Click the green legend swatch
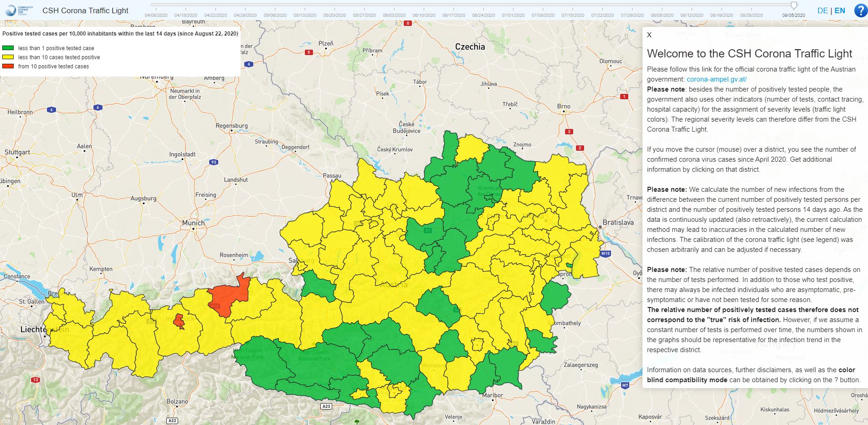The image size is (868, 425). click(x=8, y=48)
